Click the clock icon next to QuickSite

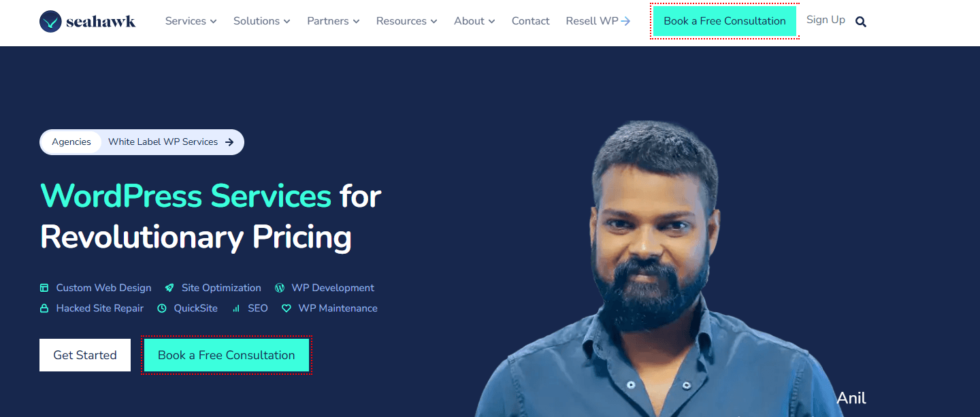[x=162, y=308]
